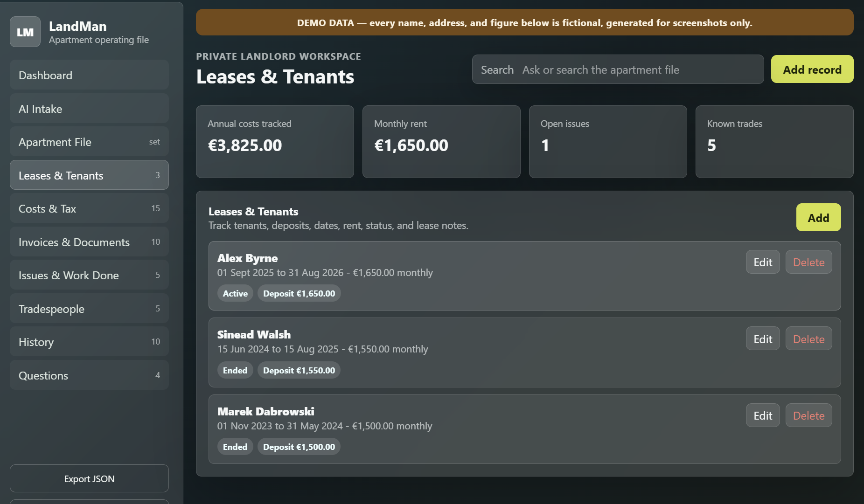Edit the Sinead Walsh lease

(x=763, y=339)
